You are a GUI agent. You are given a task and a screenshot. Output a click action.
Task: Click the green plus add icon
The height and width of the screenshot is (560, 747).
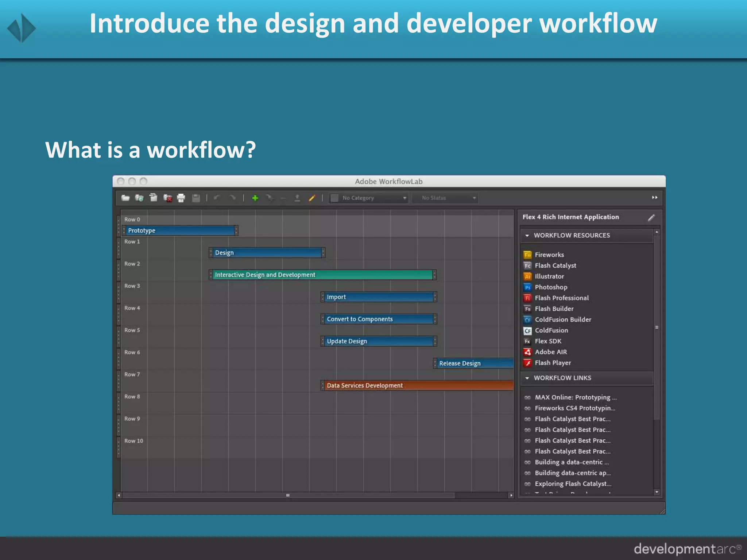pos(255,198)
